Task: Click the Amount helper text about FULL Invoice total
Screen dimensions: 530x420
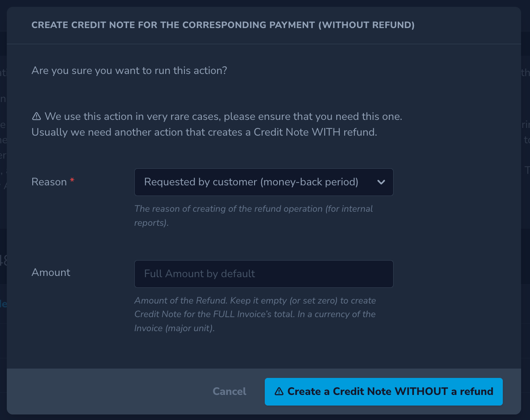Action: point(255,314)
